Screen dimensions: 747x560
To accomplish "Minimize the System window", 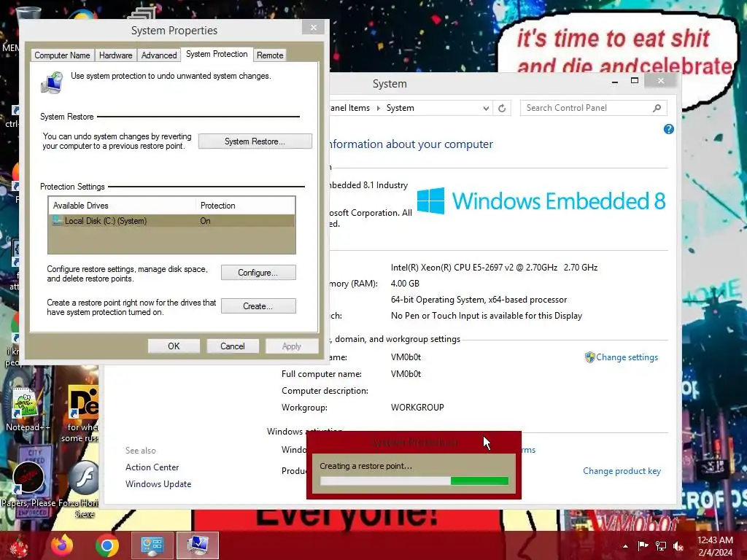I will tap(615, 82).
